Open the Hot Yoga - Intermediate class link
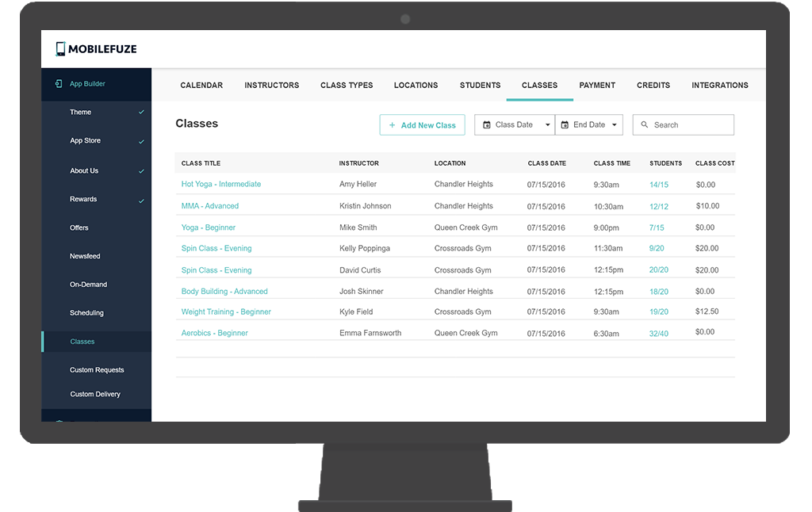 (x=220, y=184)
